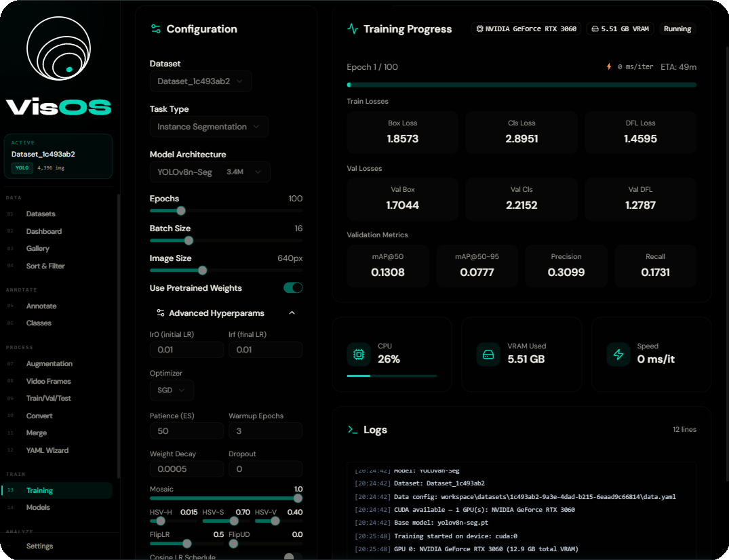Open the Optimizer SGD dropdown
The image size is (729, 560).
pos(172,390)
